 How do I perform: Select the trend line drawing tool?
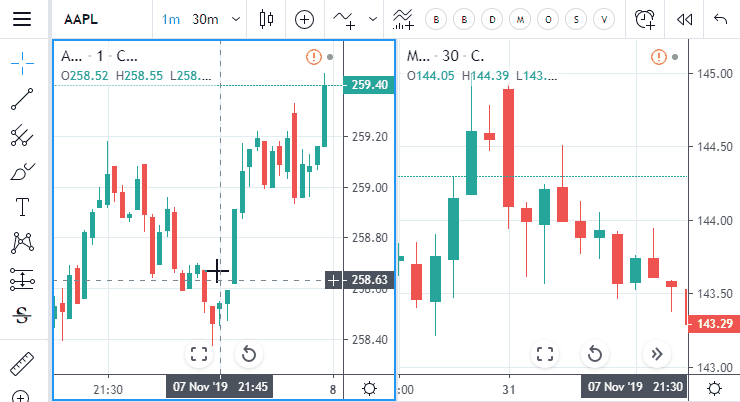click(x=22, y=99)
